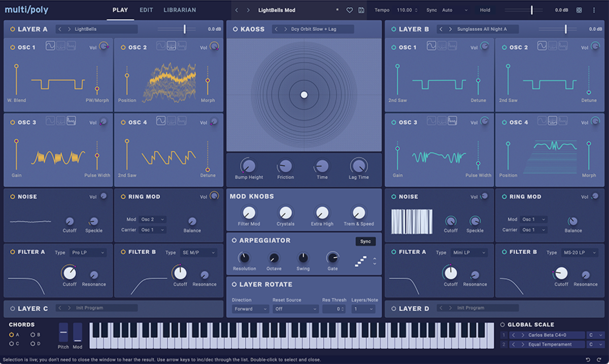Select waveshaper mode icon for Layer B OSC 3
This screenshot has width=609, height=364.
pos(452,121)
